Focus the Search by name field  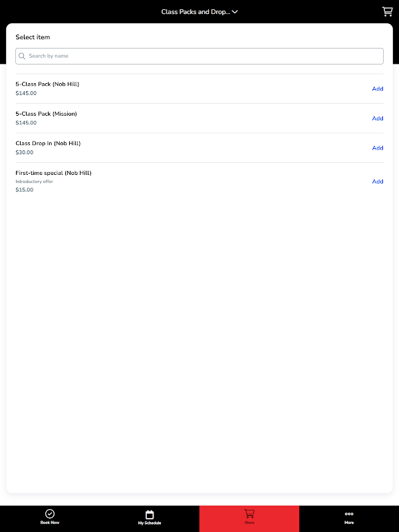tap(203, 57)
